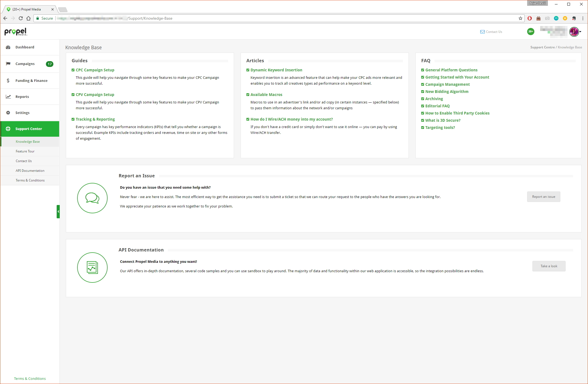The height and width of the screenshot is (384, 588).
Task: Click the chat bubbles Report Issue icon
Action: pyautogui.click(x=92, y=198)
